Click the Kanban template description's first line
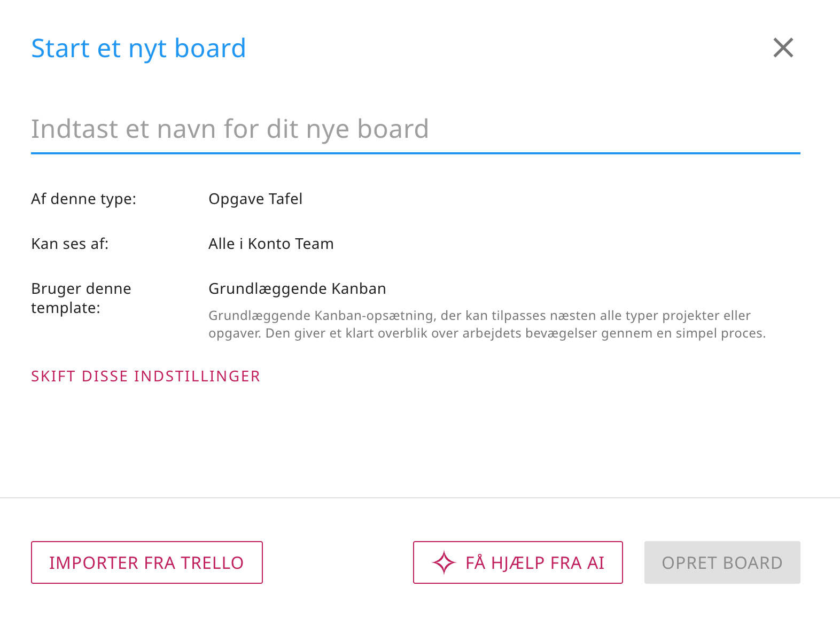Screen dimensions: 840x626 point(479,315)
